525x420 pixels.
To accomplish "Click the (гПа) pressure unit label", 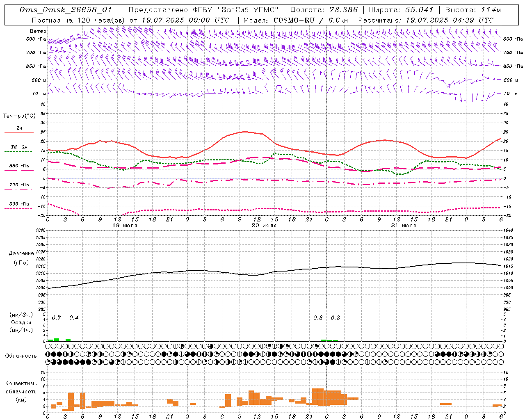I will pyautogui.click(x=21, y=262).
